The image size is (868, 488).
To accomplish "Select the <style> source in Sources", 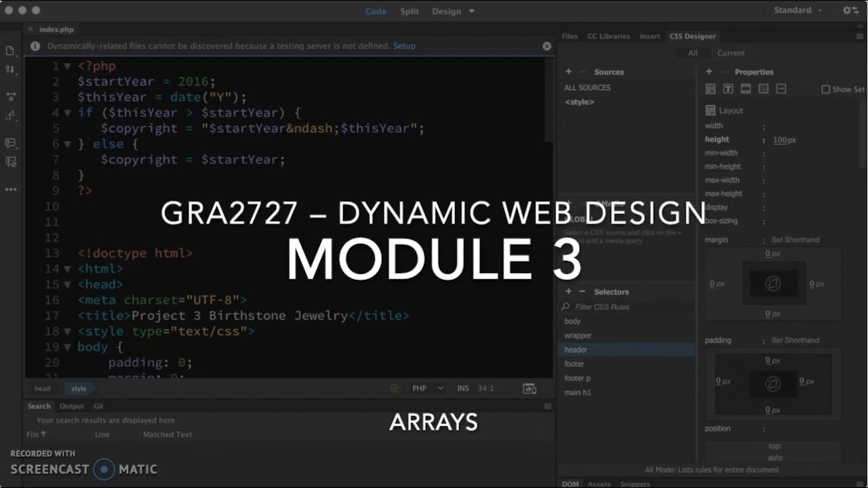I will coord(579,102).
